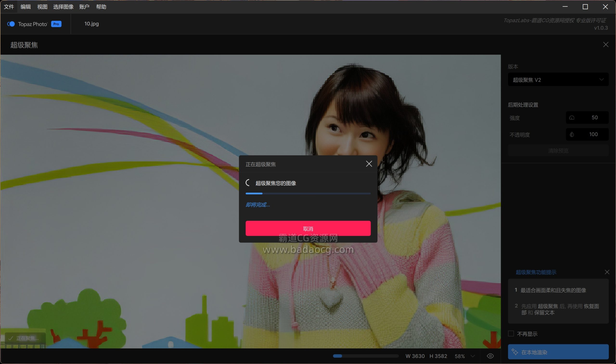616x364 pixels.
Task: Click the strength 强度 gauge icon
Action: (x=572, y=118)
